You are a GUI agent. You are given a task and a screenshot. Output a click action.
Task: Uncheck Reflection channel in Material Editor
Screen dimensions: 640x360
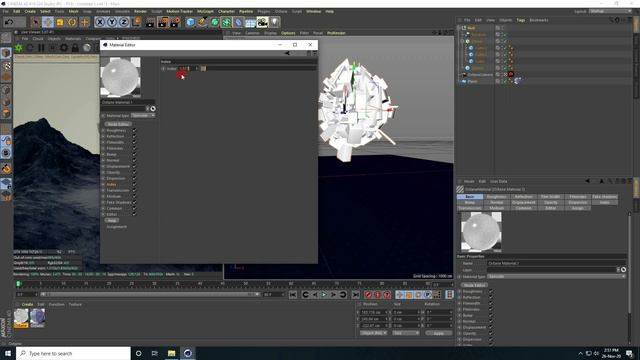(134, 136)
